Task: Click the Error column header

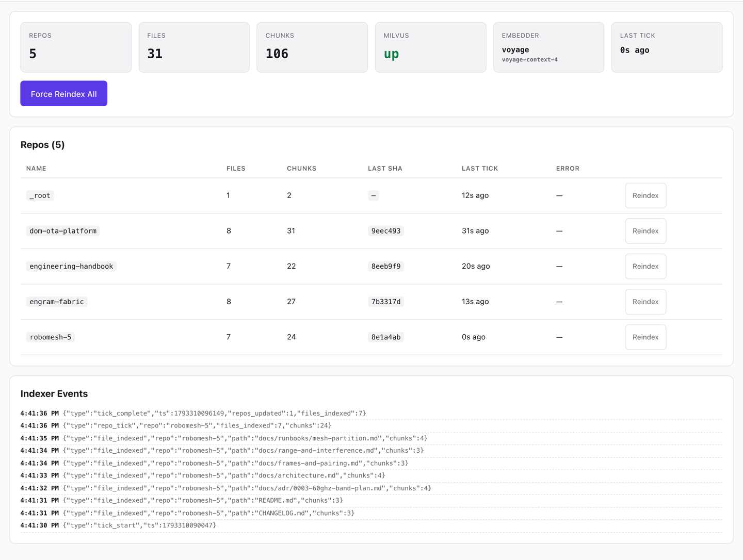Action: click(568, 169)
